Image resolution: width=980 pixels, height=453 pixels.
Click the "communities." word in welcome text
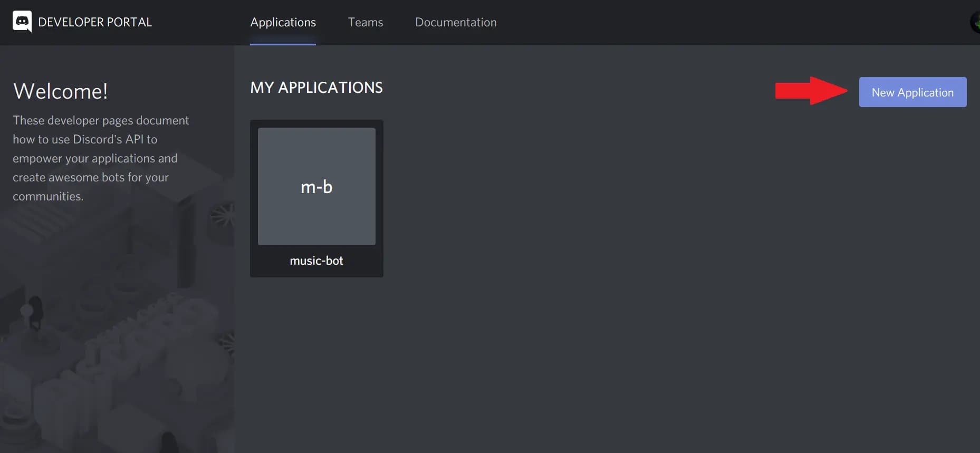(x=48, y=196)
